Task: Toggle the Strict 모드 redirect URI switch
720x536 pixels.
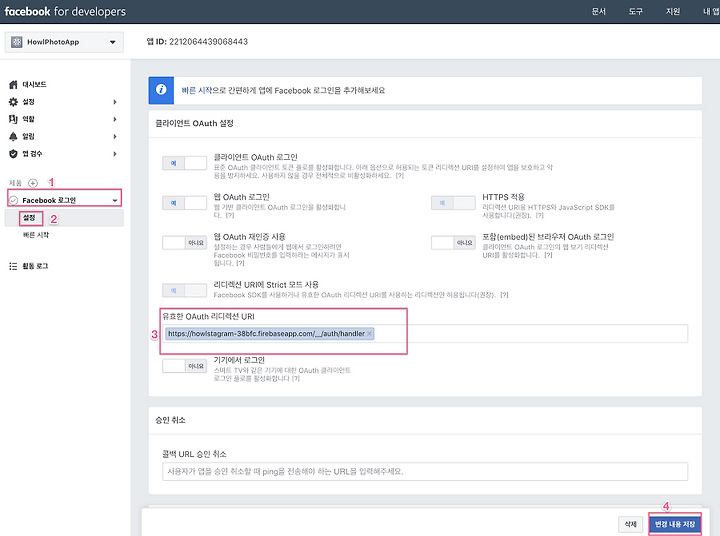Action: (x=185, y=290)
